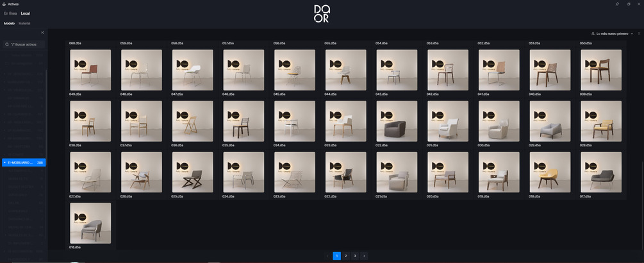Select the 043.d5a chair thumbnail
This screenshot has height=263, width=644.
[397, 70]
